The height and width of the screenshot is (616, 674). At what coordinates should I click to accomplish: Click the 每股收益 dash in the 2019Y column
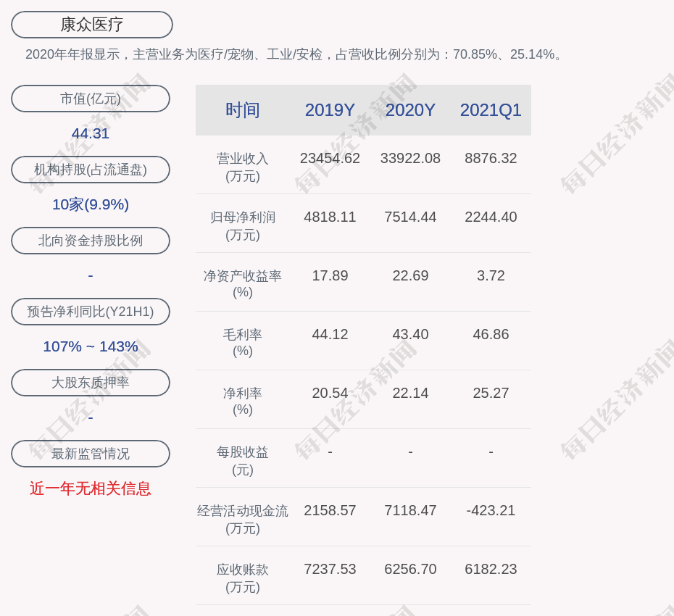[x=330, y=451]
